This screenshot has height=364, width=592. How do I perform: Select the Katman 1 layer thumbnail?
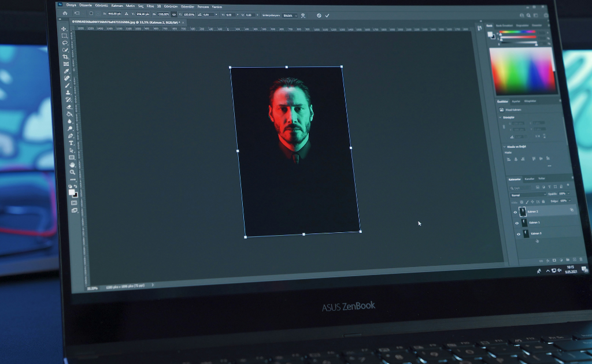pos(524,222)
